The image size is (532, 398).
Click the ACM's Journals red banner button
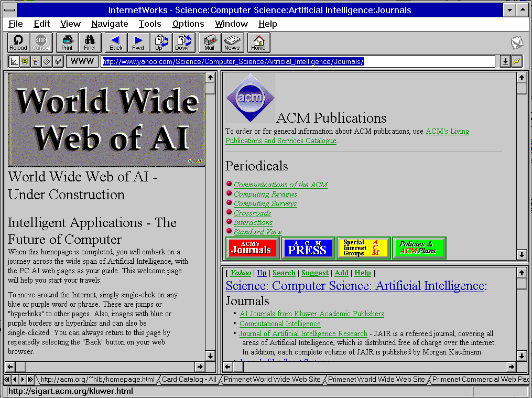coord(252,248)
